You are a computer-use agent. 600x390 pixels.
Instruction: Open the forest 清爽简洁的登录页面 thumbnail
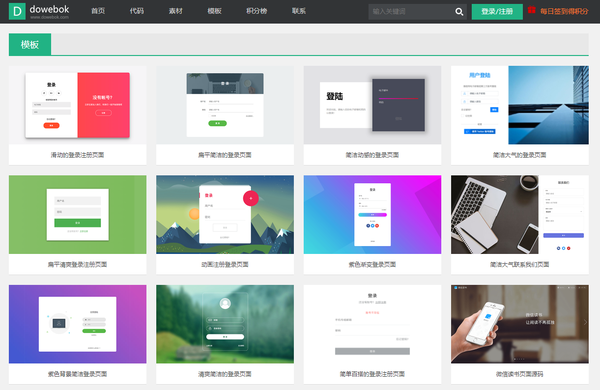225,324
